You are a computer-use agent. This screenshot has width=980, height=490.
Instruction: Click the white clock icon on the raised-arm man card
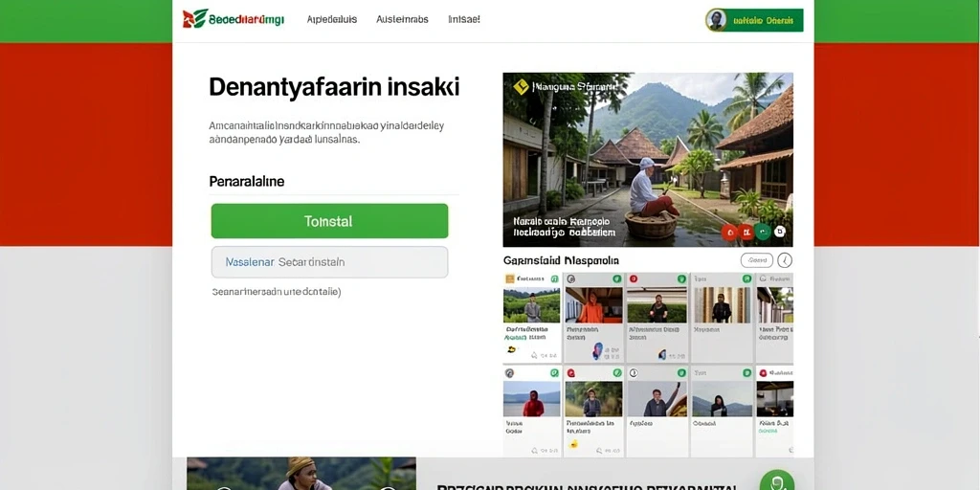click(x=634, y=373)
